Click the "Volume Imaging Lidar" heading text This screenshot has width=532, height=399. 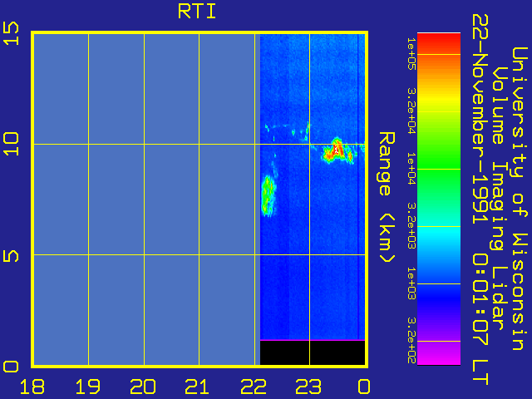pos(498,199)
